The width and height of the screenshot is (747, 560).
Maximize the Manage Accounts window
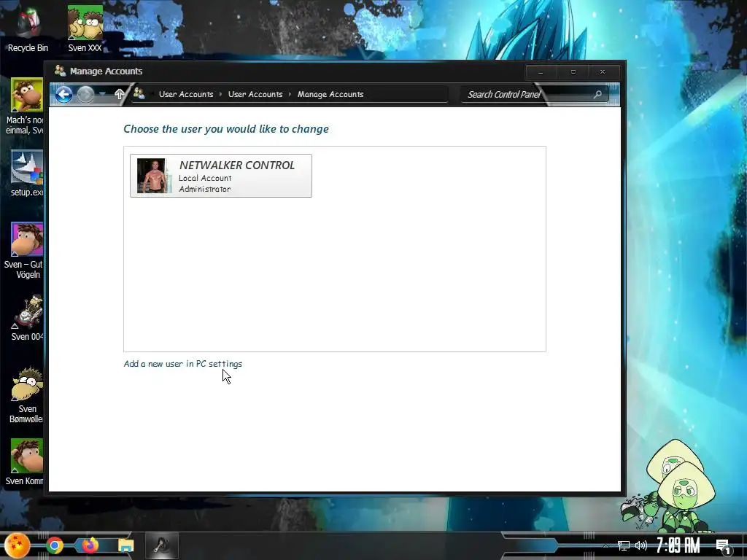573,72
